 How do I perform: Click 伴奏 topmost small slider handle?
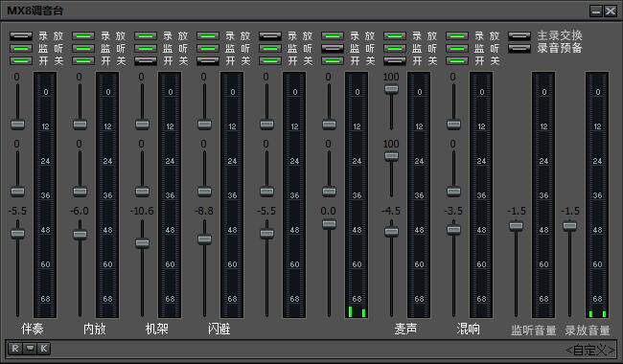18,125
